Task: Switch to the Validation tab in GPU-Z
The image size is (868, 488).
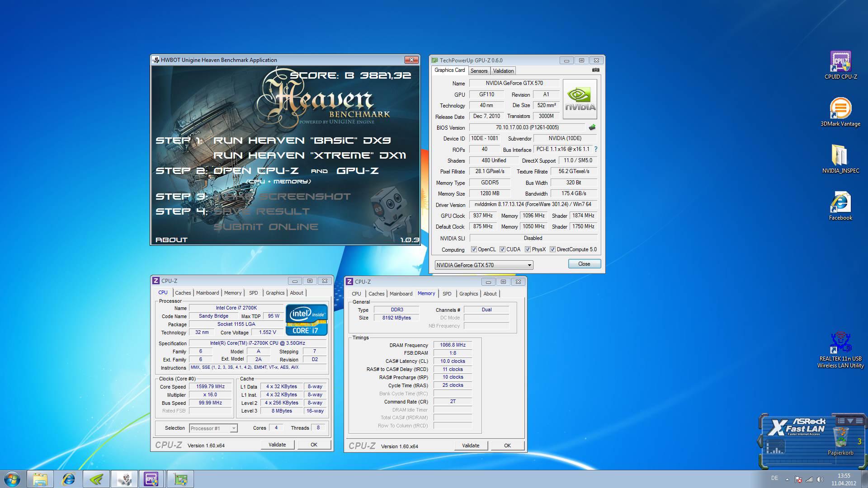Action: point(503,71)
